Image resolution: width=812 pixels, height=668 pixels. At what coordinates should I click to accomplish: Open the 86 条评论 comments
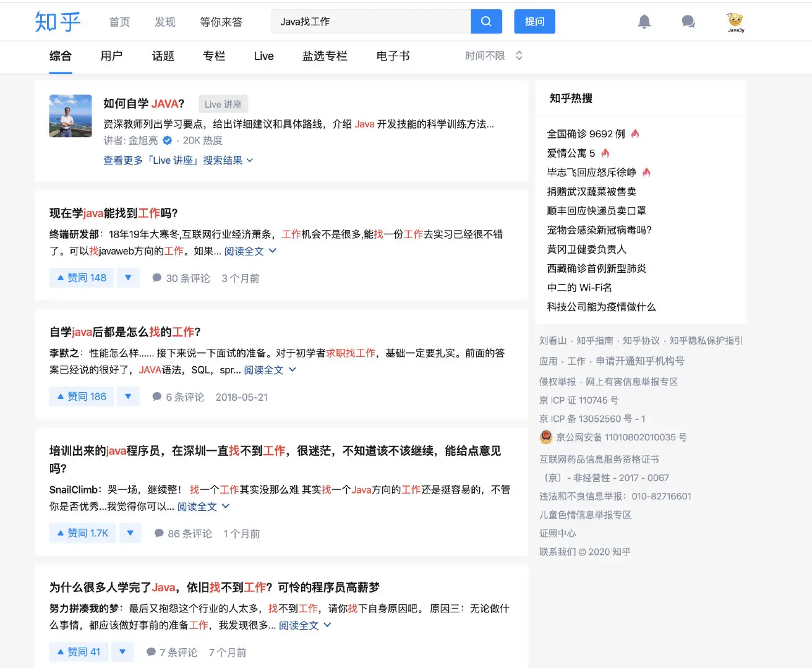[183, 534]
